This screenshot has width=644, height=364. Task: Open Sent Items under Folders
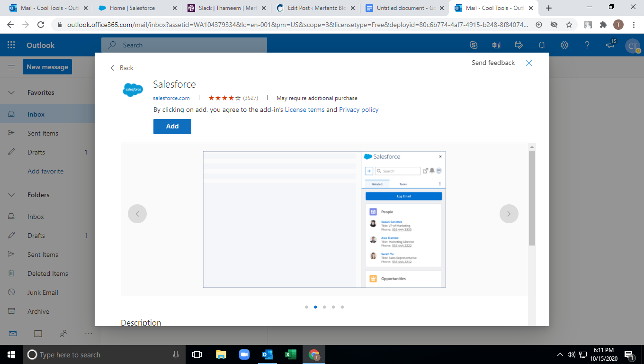coord(47,255)
